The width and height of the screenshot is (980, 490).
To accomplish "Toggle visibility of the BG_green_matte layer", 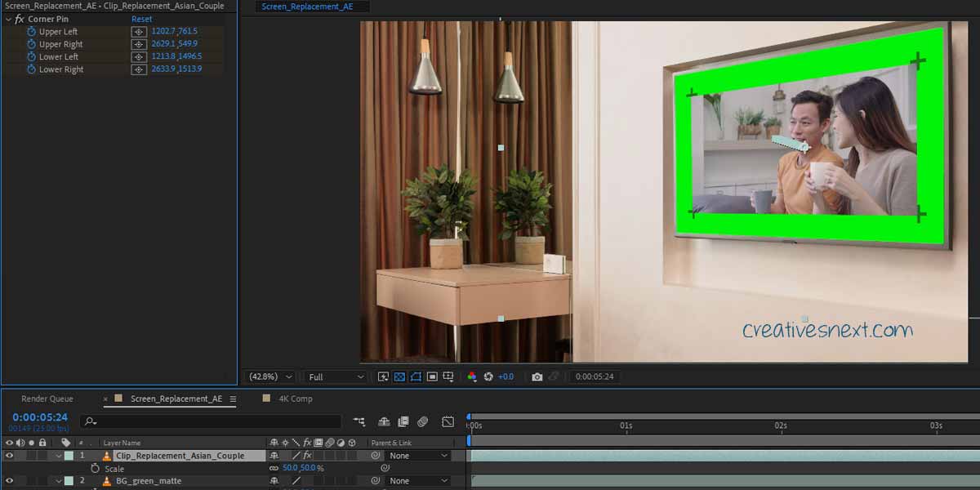I will point(10,481).
